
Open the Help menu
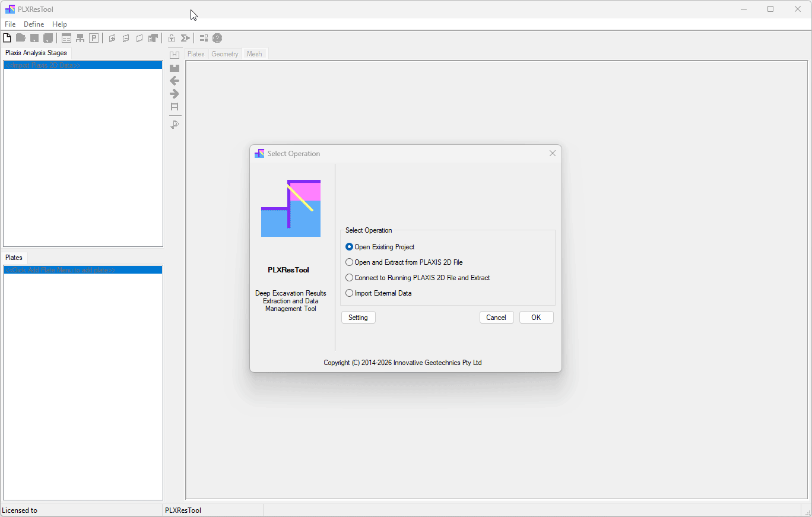pos(59,24)
